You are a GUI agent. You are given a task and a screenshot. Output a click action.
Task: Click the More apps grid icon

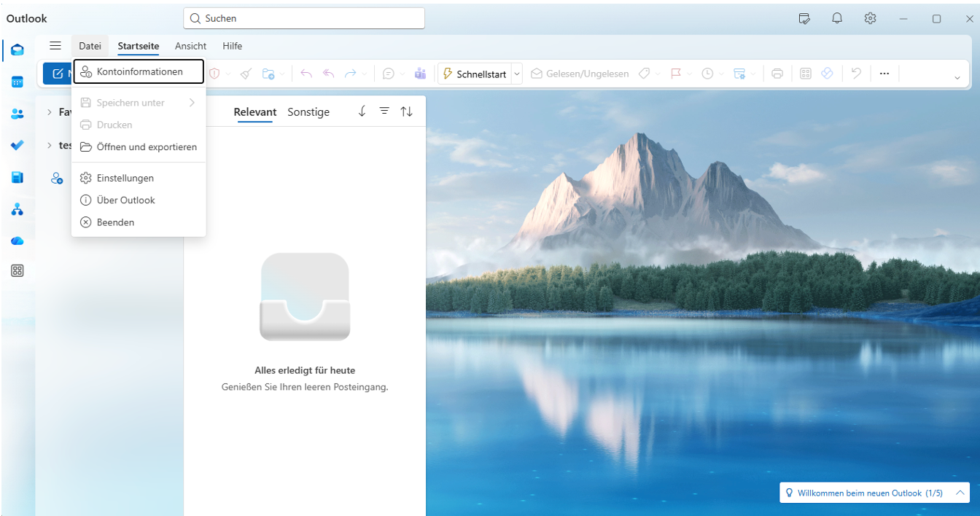click(x=17, y=271)
